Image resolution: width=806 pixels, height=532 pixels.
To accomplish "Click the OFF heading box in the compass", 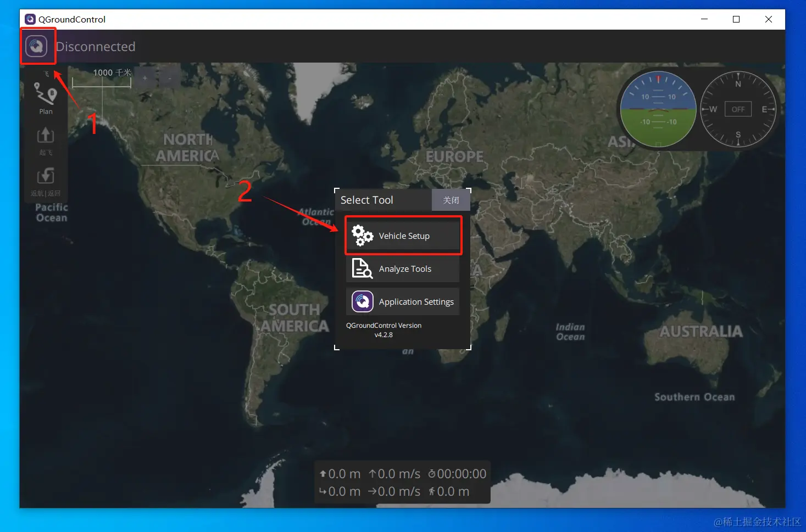I will [738, 109].
